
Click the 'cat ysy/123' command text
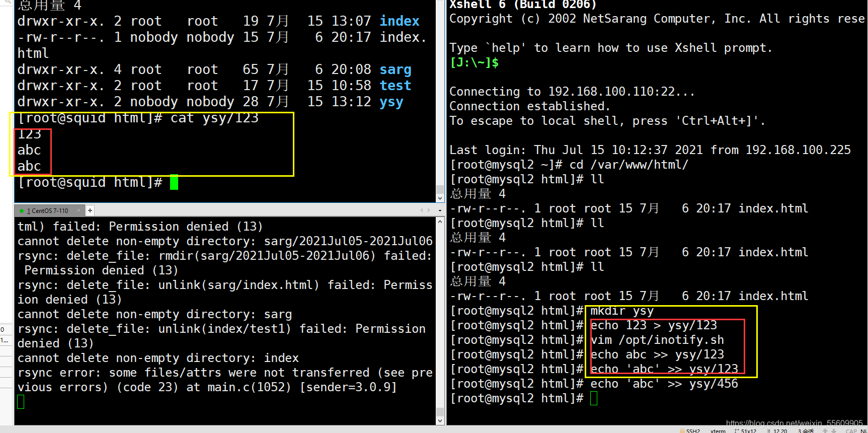[214, 118]
